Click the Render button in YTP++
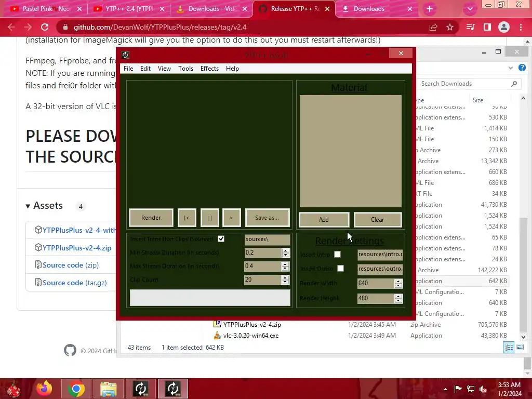The image size is (532, 399). [x=151, y=218]
